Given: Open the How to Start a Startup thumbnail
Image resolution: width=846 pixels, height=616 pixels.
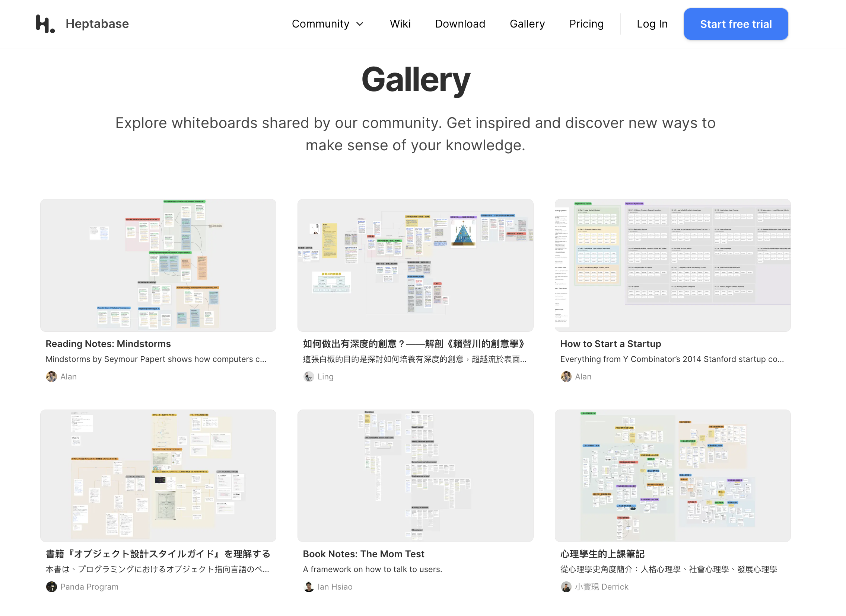Looking at the screenshot, I should (x=672, y=265).
